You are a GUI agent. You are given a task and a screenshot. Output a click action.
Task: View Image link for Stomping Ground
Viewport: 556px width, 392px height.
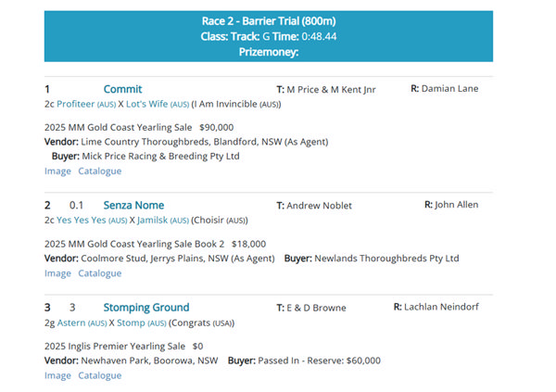[57, 375]
